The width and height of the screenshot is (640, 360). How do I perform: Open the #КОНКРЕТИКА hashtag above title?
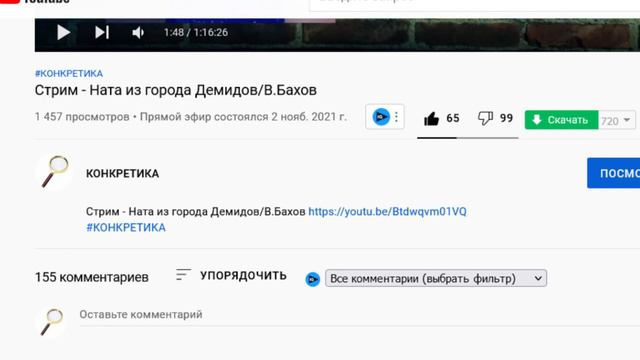[x=69, y=73]
